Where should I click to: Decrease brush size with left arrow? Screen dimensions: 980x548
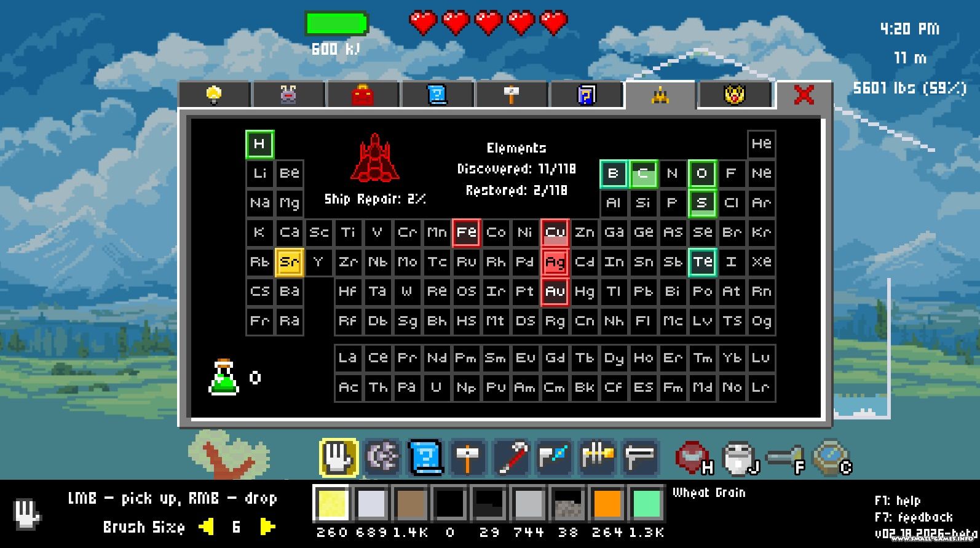point(207,527)
